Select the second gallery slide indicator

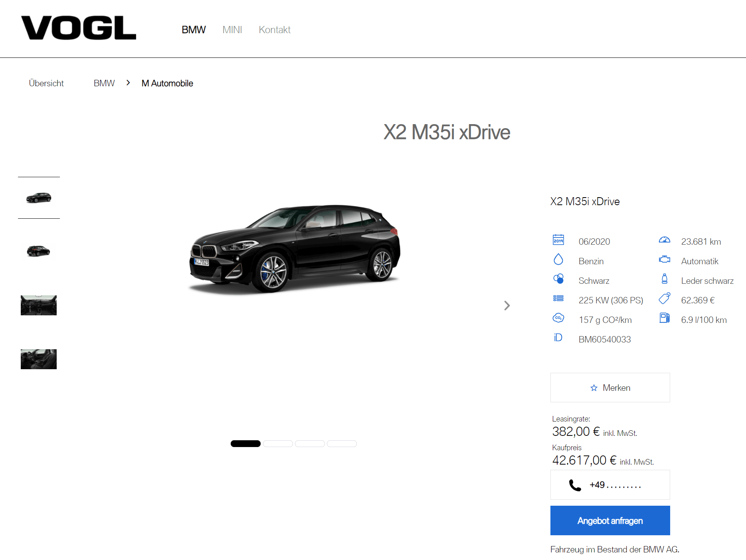pos(278,443)
